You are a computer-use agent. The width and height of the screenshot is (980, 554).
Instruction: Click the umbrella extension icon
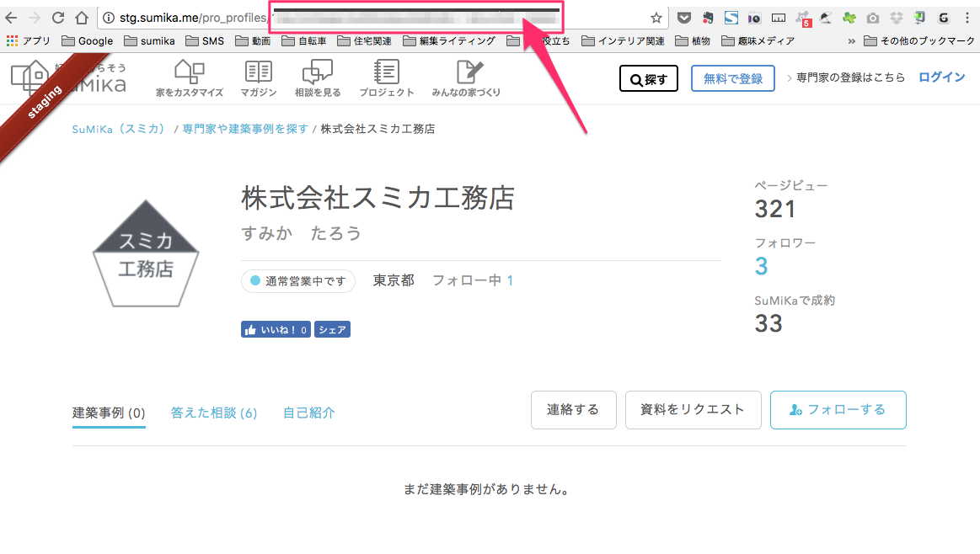tap(826, 19)
